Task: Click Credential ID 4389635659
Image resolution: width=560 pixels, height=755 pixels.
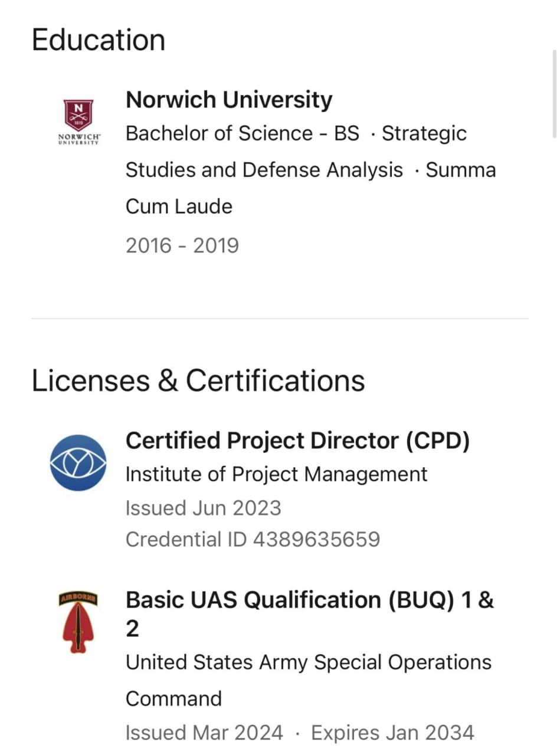Action: 253,539
